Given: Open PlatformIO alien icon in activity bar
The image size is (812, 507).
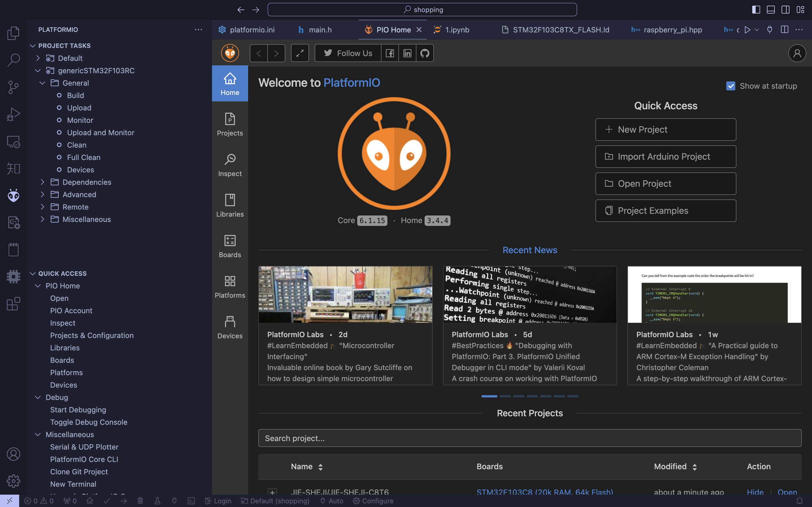Looking at the screenshot, I should click(x=14, y=195).
